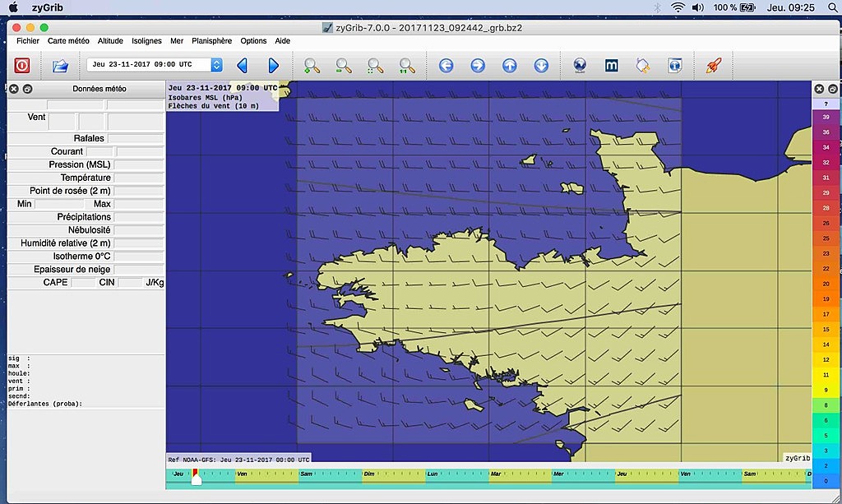Click the rocket icon in toolbar

[x=713, y=66]
